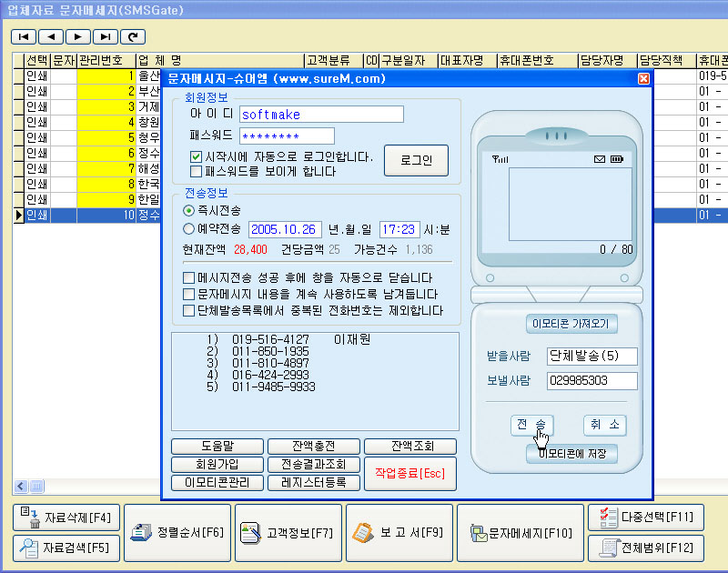728x573 pixels.
Task: Click the 구분일자 column header
Action: coord(409,60)
